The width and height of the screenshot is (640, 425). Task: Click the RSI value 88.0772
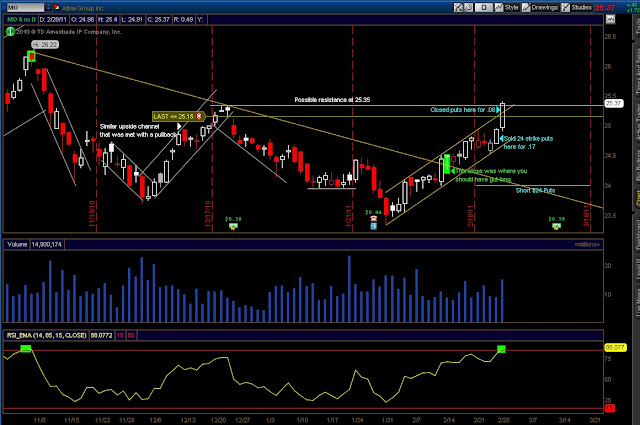tap(101, 336)
